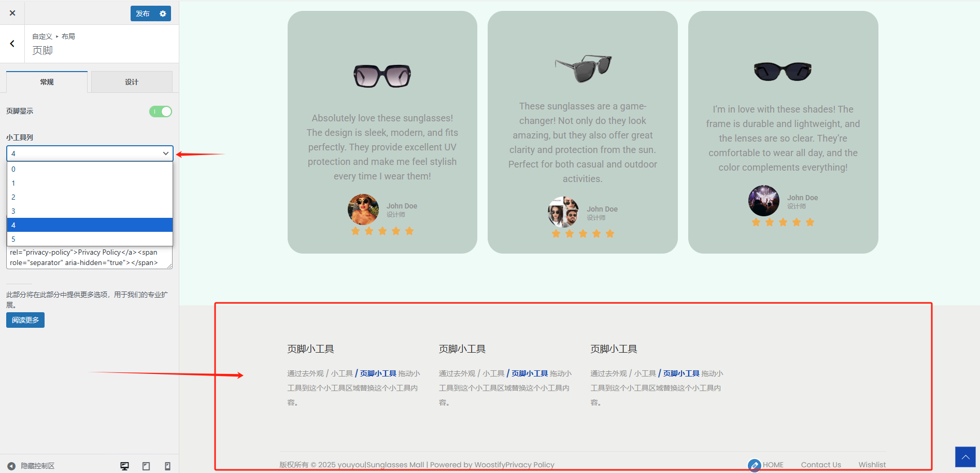
Task: Click the scroll-to-top arrow button
Action: tap(965, 457)
